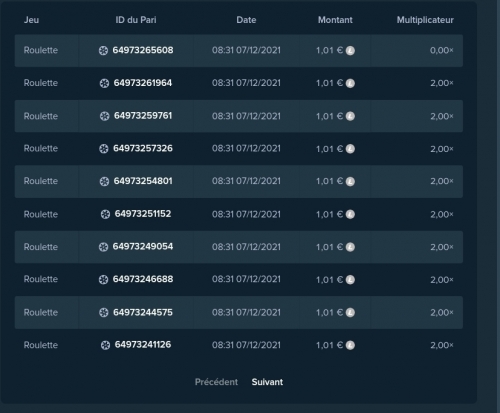Viewport: 500px width, 413px height.
Task: Click roulette icon beside bet 64973251152
Action: tap(105, 214)
